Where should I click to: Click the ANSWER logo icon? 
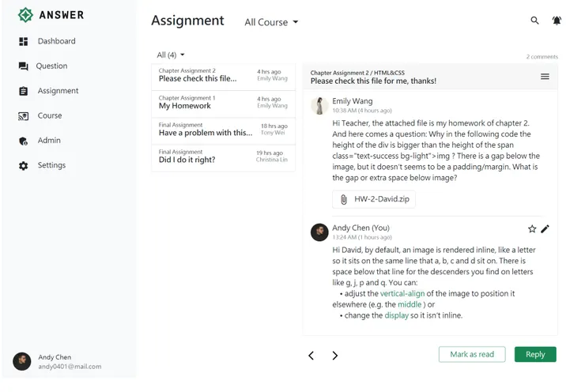(25, 14)
